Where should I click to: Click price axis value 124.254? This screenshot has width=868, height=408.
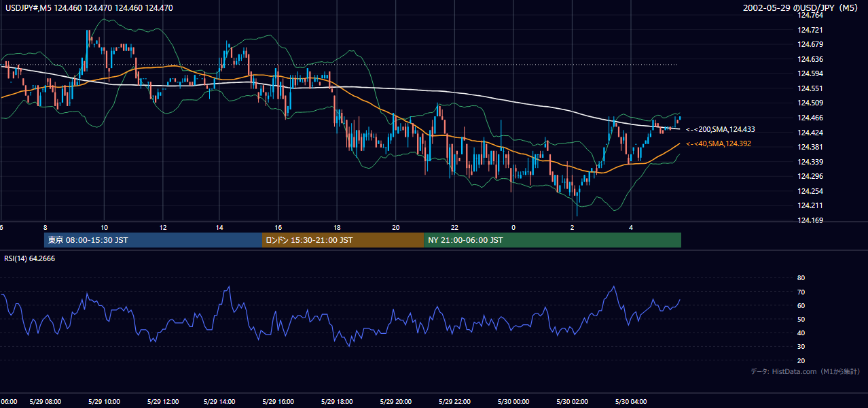810,191
